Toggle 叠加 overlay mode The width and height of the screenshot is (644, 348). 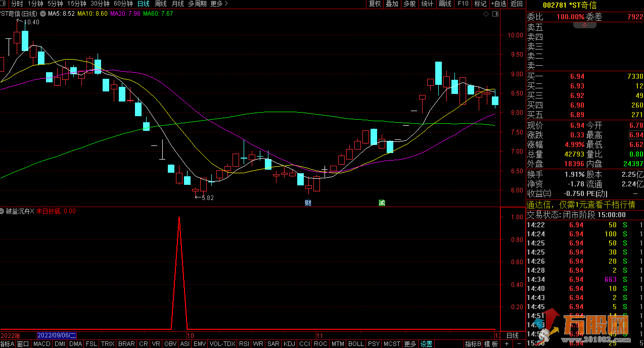point(392,4)
